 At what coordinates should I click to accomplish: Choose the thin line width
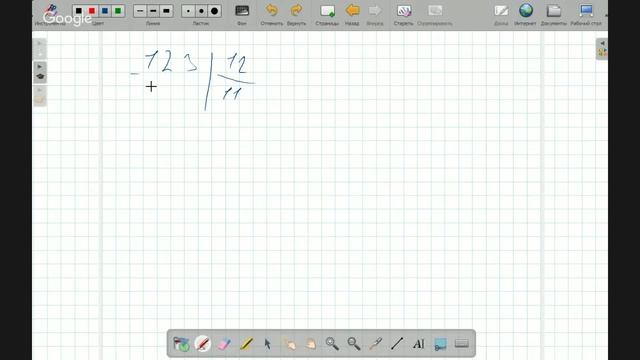click(x=140, y=11)
